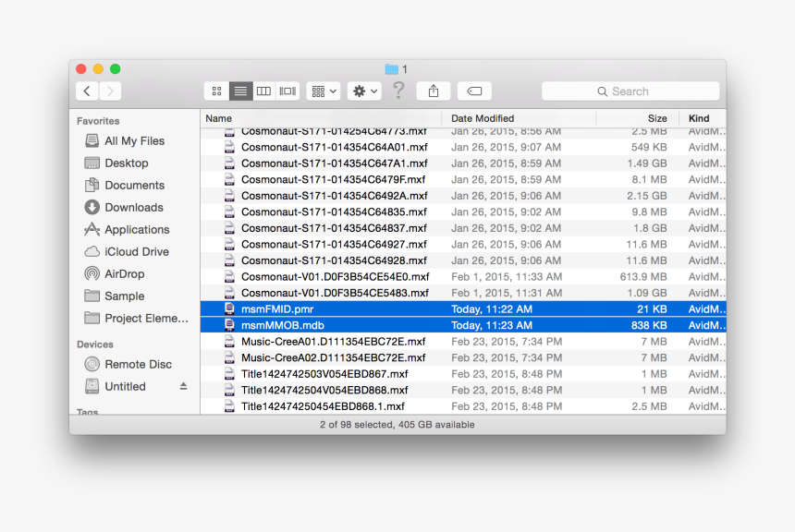Open the Arrange items dropdown
The height and width of the screenshot is (532, 795).
coord(324,91)
